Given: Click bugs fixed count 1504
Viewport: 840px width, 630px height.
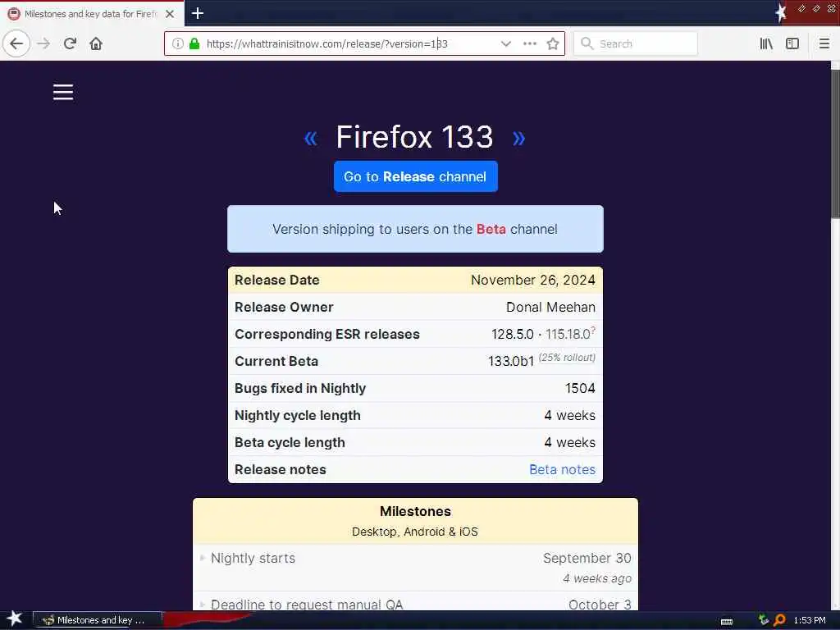Looking at the screenshot, I should coord(580,388).
